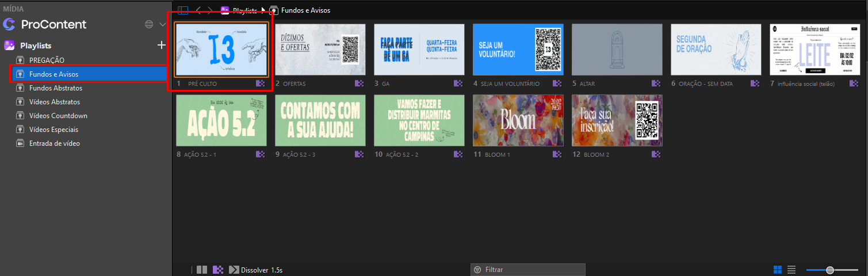Select the GA media thumbnail
This screenshot has width=868, height=276.
[x=419, y=50]
